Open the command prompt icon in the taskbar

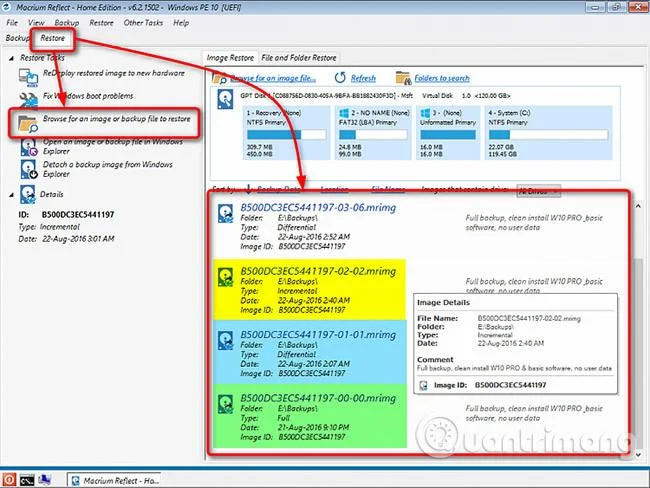click(27, 480)
